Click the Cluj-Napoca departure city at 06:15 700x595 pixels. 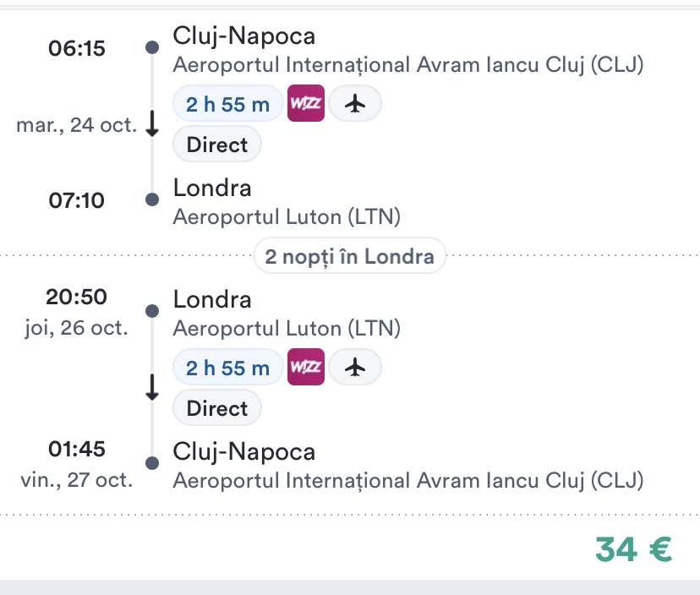pyautogui.click(x=243, y=35)
